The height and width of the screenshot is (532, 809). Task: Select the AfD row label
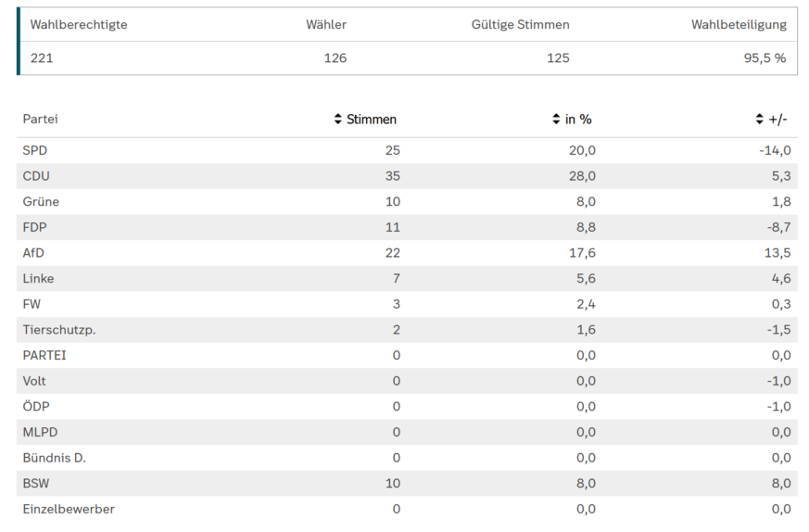(34, 253)
